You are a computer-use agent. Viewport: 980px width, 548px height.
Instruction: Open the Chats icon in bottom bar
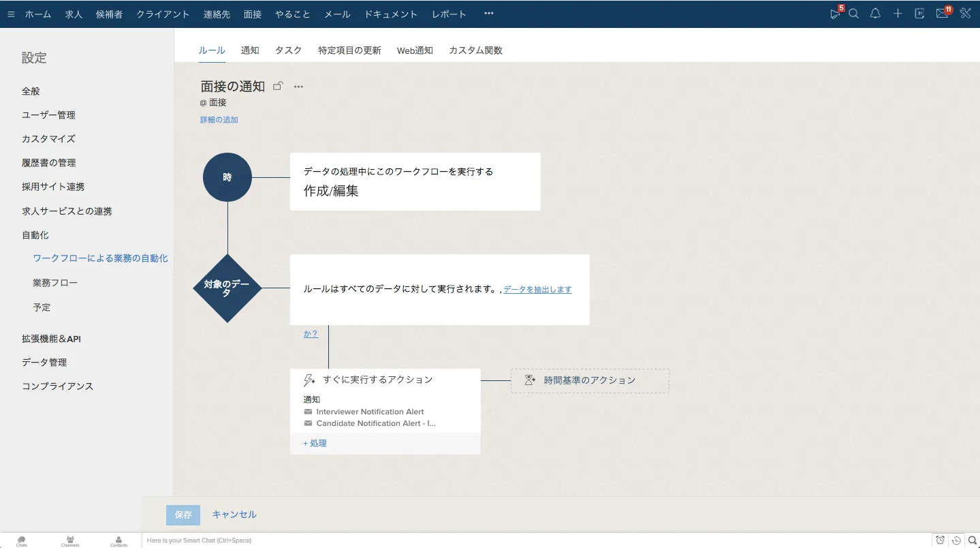click(22, 541)
